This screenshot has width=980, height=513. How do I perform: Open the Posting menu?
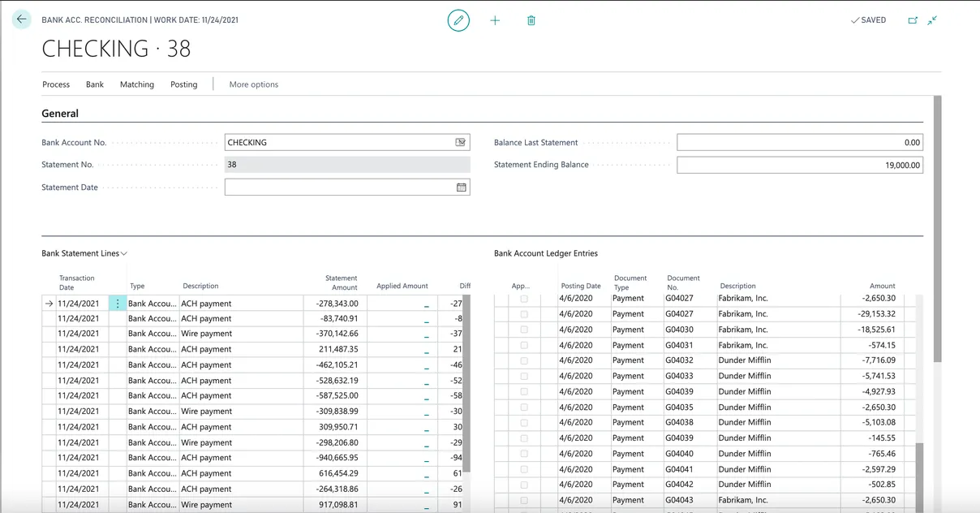pyautogui.click(x=184, y=84)
